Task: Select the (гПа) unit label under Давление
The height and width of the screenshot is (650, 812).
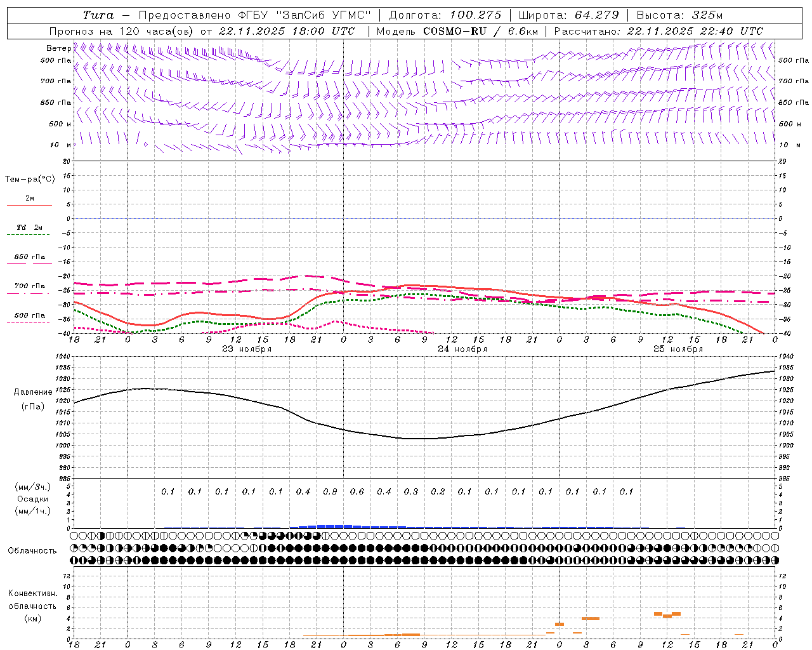Action: [x=33, y=407]
